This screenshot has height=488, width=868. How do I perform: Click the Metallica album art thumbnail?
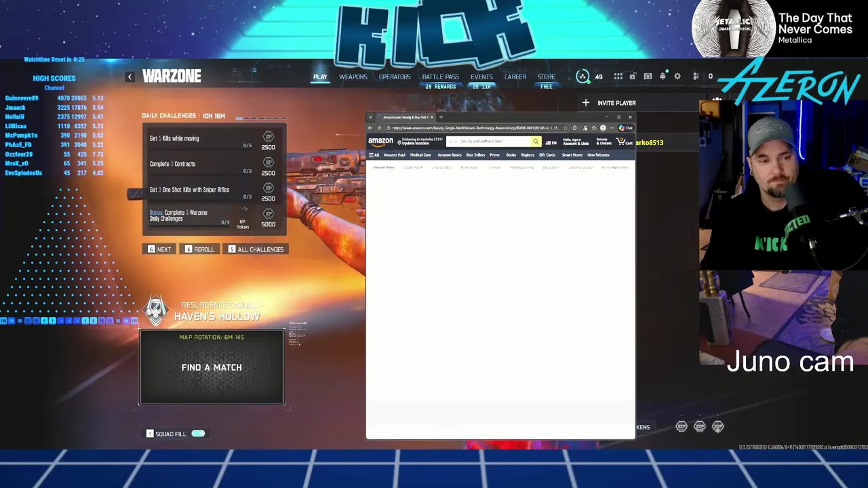coord(733,28)
